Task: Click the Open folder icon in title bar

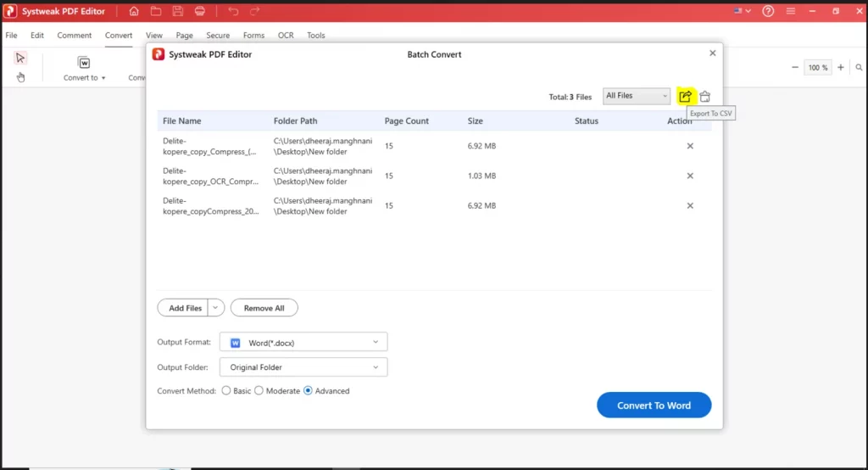Action: 156,11
